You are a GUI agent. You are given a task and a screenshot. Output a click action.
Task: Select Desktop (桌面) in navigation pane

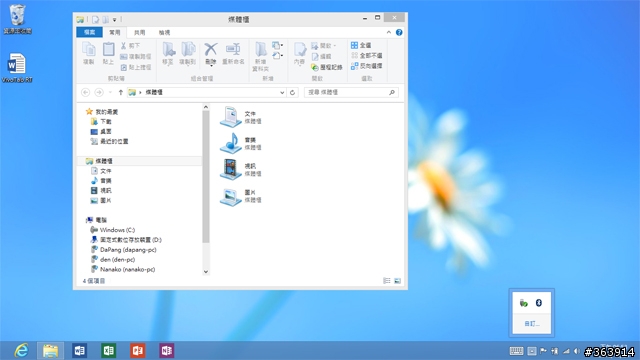(101, 131)
